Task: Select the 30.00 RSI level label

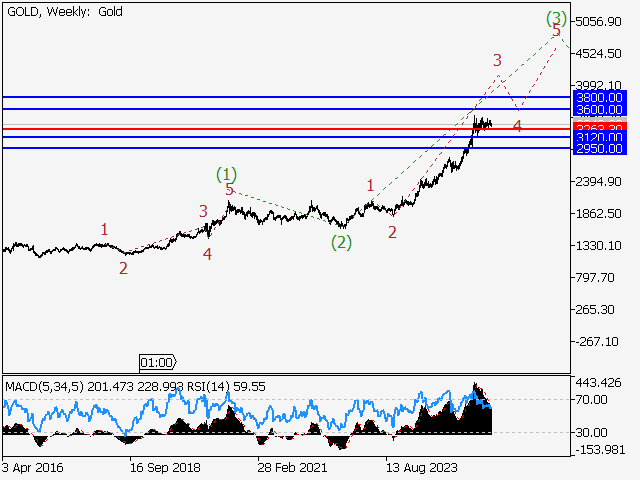Action: (592, 432)
